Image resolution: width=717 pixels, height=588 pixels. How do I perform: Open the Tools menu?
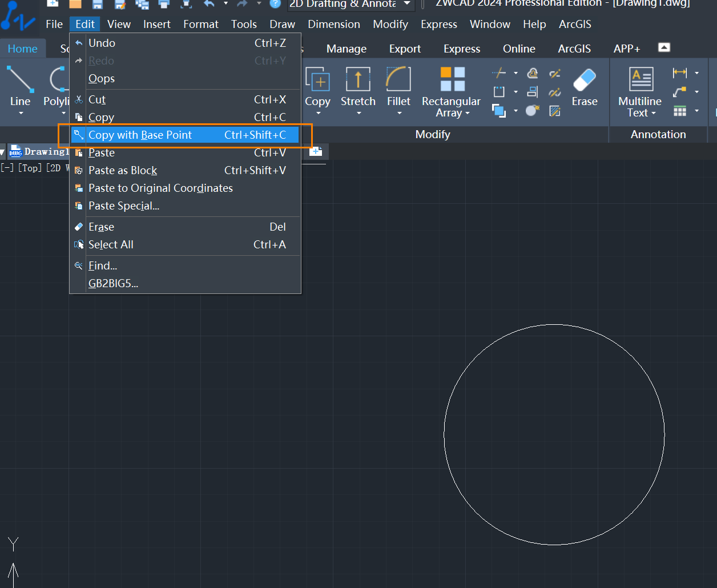tap(244, 24)
